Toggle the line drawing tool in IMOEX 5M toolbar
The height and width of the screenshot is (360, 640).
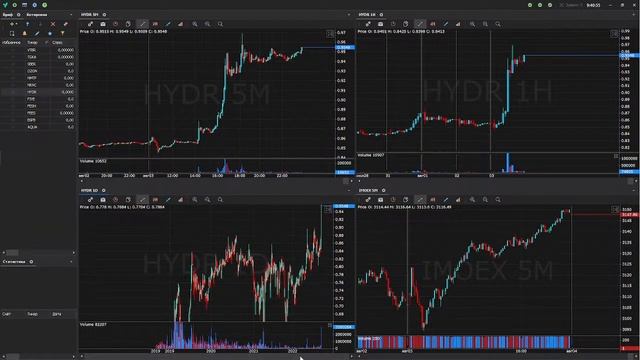(420, 200)
